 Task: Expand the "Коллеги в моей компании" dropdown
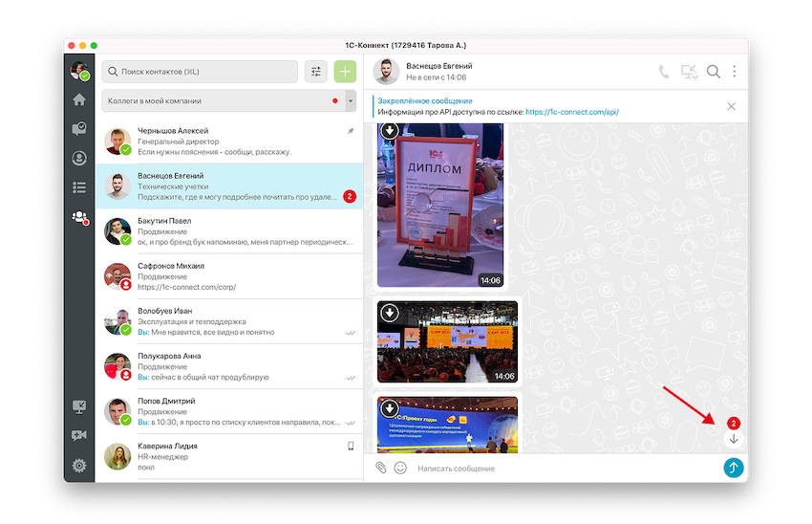click(351, 100)
